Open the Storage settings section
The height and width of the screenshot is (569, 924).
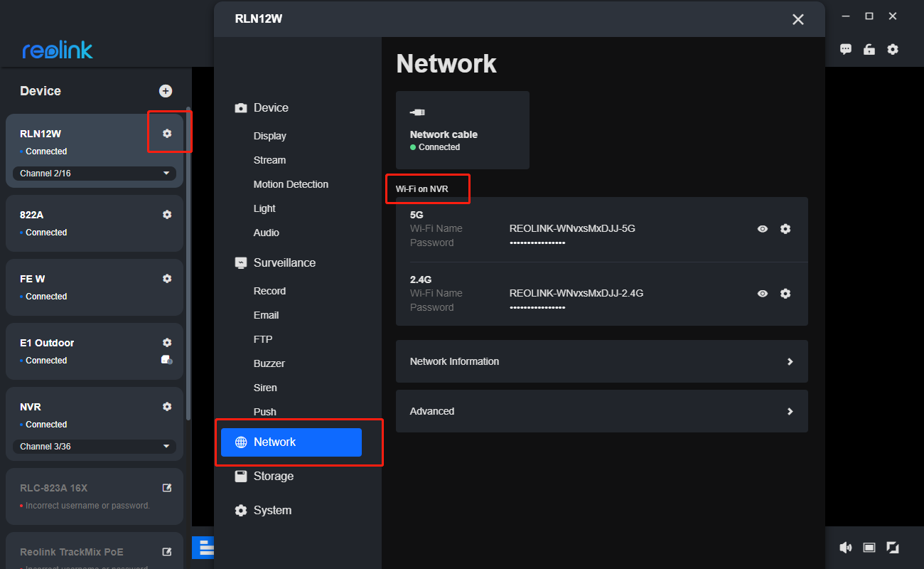click(x=264, y=477)
